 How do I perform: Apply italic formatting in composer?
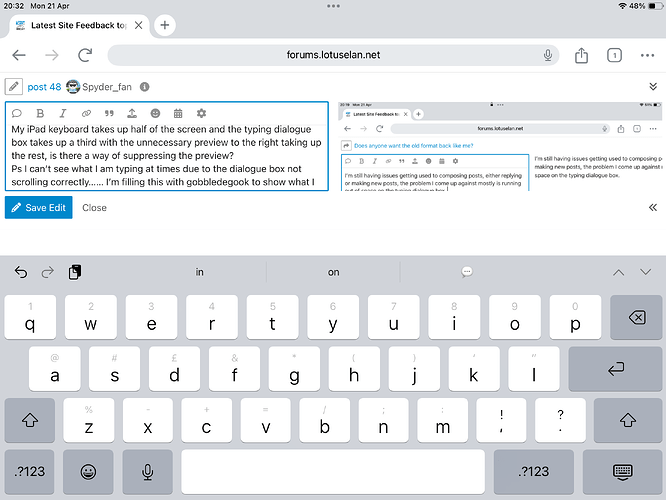[63, 113]
